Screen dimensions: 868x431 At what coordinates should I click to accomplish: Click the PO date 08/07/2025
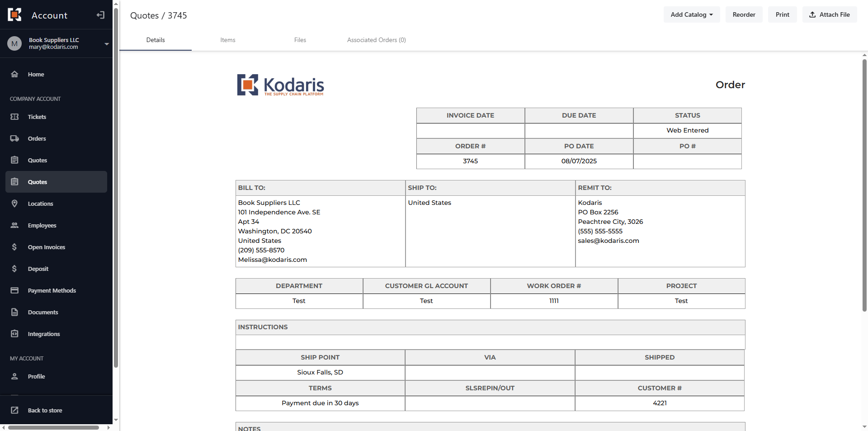pos(579,161)
